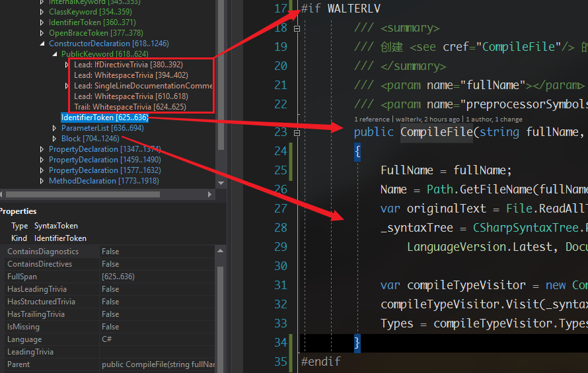Image resolution: width=588 pixels, height=373 pixels.
Task: Select Block [704..1246] tree item
Action: point(91,139)
